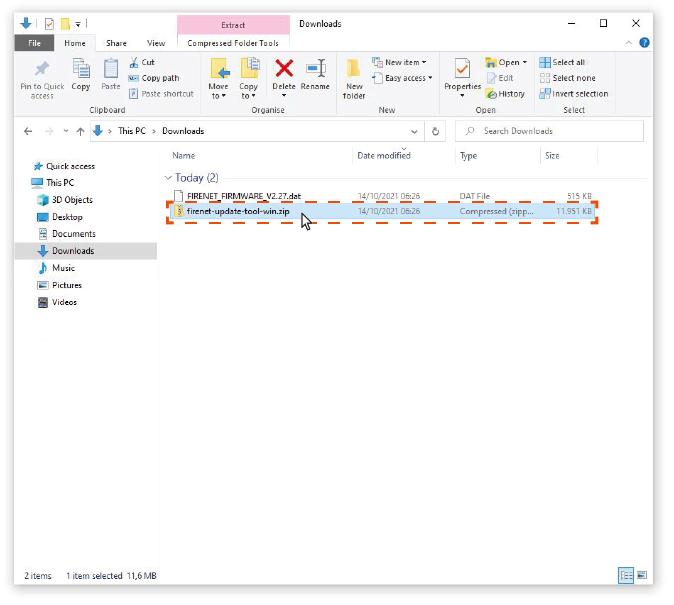Sort by the Size column header
Viewport: 674px width, 605px height.
tap(552, 156)
